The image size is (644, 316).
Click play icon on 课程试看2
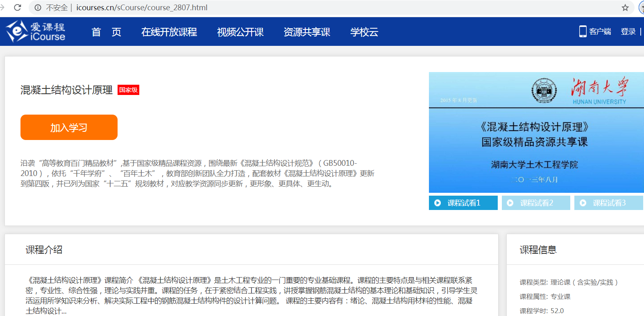[x=510, y=203]
